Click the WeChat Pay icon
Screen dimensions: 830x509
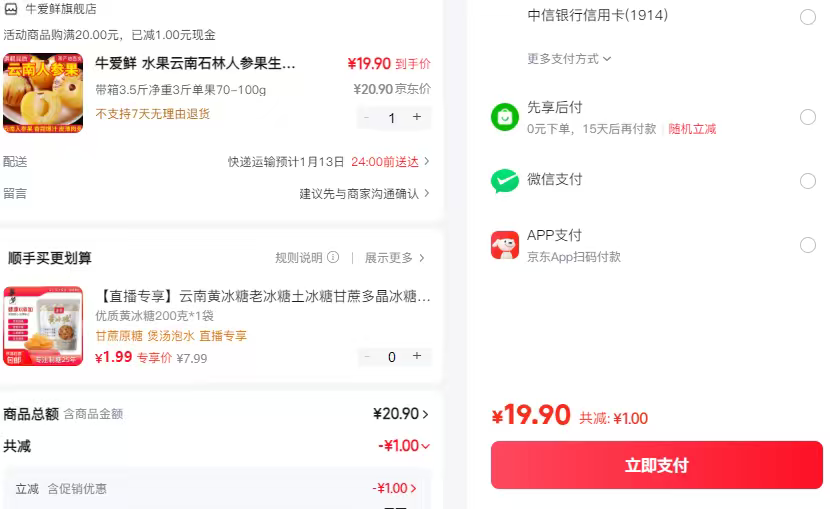[505, 181]
